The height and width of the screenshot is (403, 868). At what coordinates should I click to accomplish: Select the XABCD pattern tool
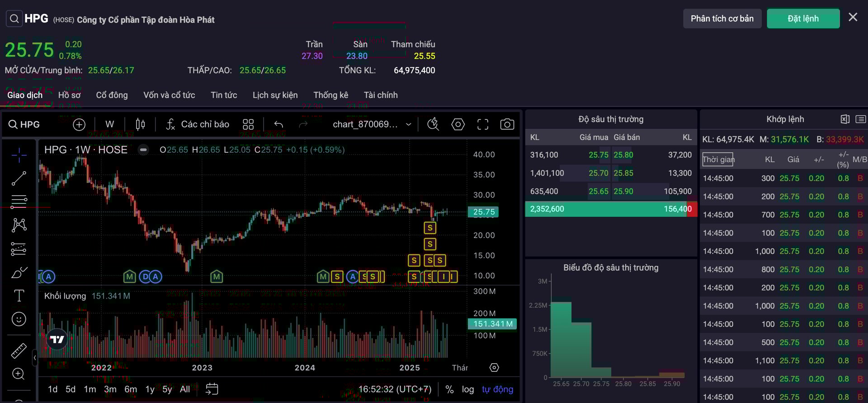click(x=19, y=225)
